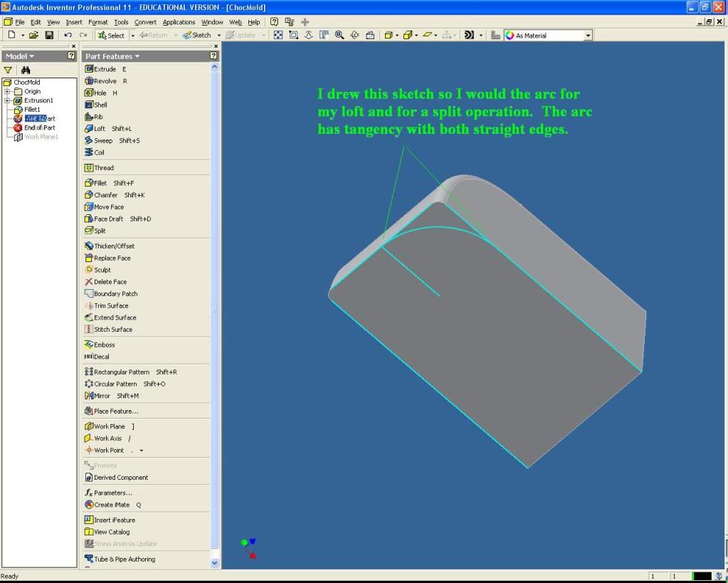The height and width of the screenshot is (583, 728).
Task: Click the Part Features panel scroll down arrow
Action: point(216,562)
